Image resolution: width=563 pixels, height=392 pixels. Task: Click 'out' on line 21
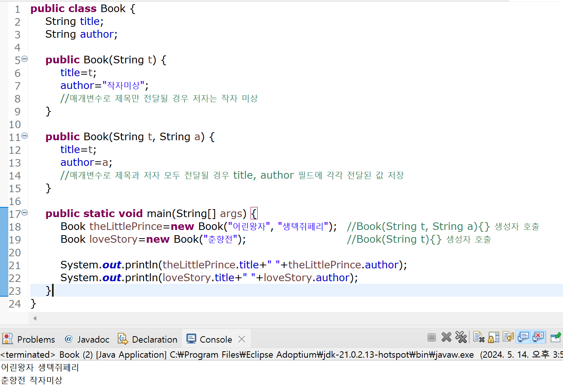tap(112, 265)
